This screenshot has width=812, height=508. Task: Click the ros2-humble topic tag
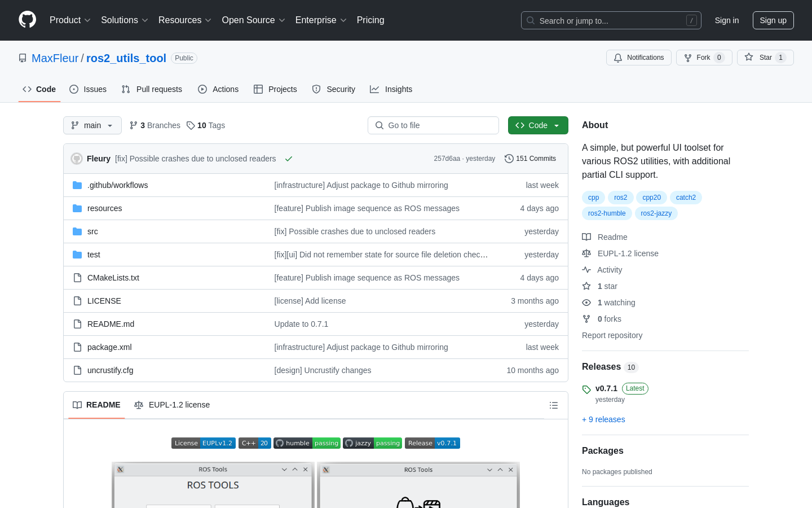pyautogui.click(x=607, y=213)
